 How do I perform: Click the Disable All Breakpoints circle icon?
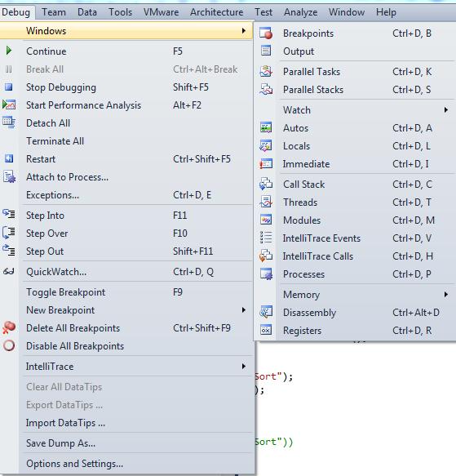click(x=9, y=345)
